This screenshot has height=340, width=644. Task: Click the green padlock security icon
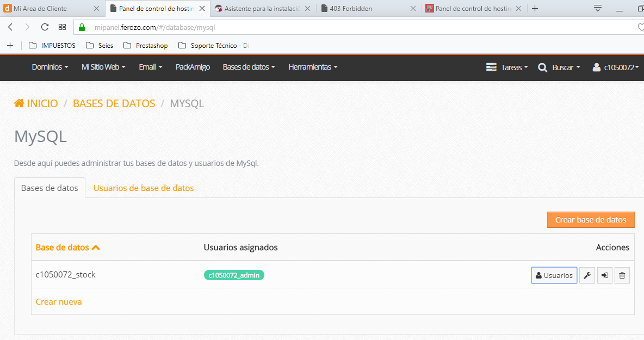click(x=82, y=28)
